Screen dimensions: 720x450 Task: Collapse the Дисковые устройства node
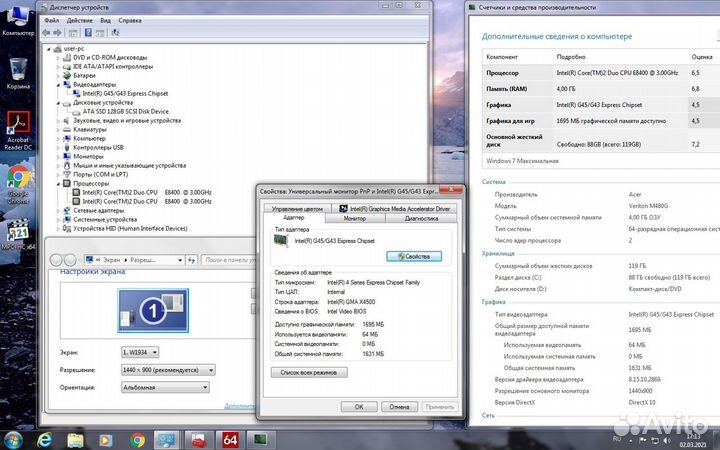58,103
